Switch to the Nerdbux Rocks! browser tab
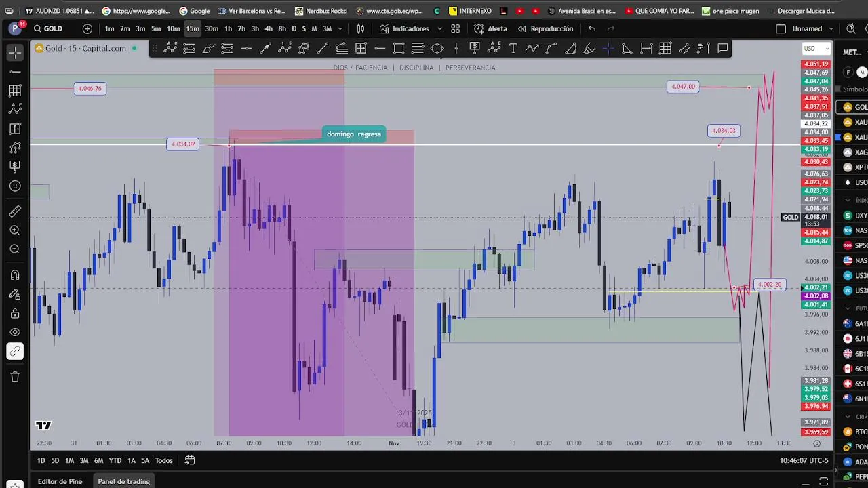The width and height of the screenshot is (868, 488). point(320,11)
